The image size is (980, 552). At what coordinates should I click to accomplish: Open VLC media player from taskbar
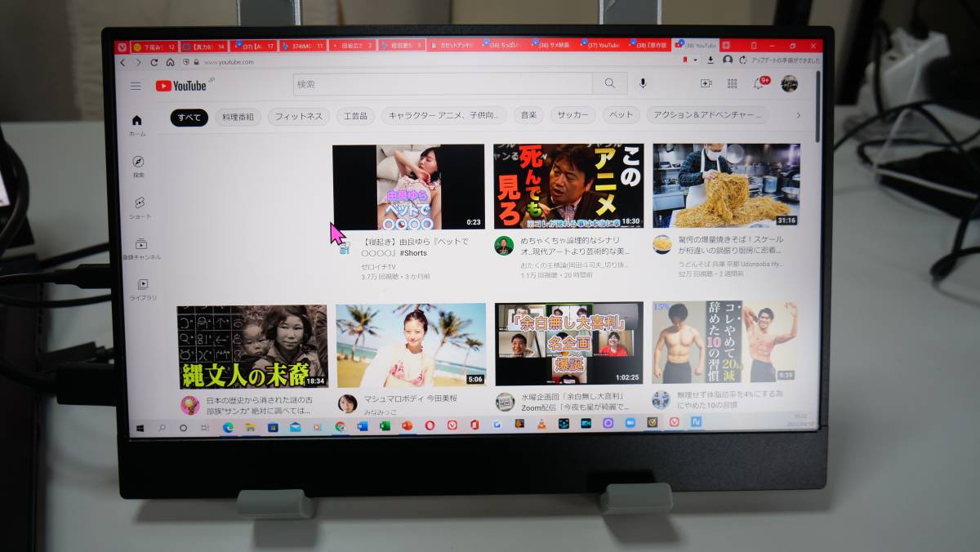click(x=541, y=424)
